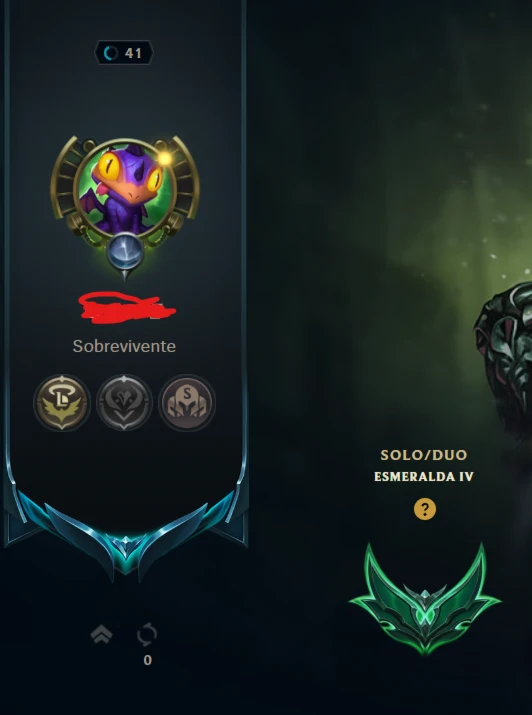532x715 pixels.
Task: Select the SOLO/DUO queue label
Action: click(x=424, y=455)
